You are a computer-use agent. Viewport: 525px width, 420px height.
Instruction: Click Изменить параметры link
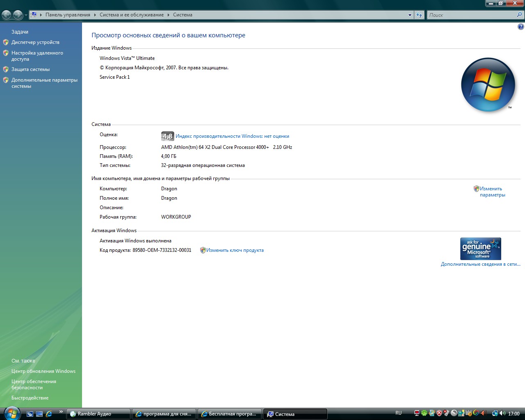coord(492,192)
